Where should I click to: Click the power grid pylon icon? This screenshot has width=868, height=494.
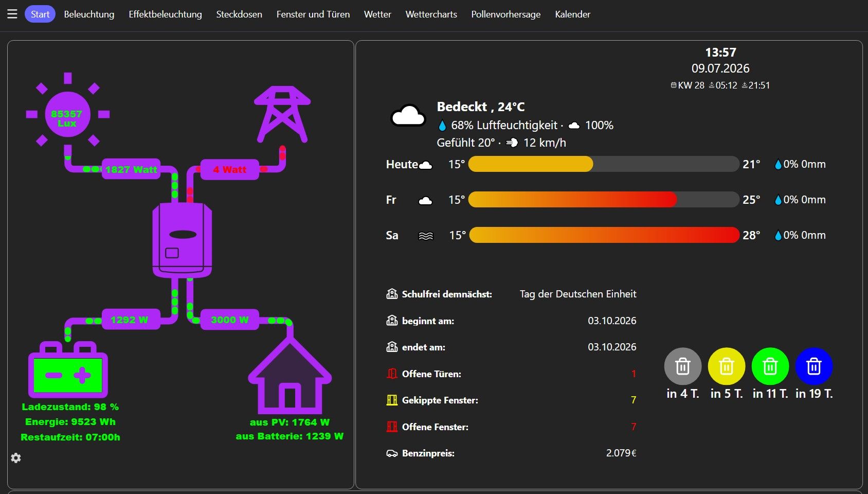[x=282, y=114]
